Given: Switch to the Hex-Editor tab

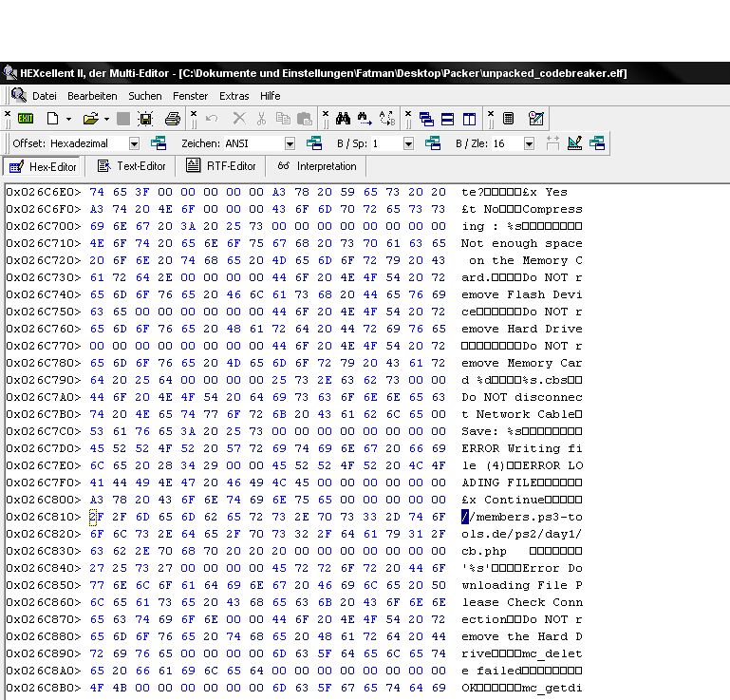Looking at the screenshot, I should pos(43,167).
